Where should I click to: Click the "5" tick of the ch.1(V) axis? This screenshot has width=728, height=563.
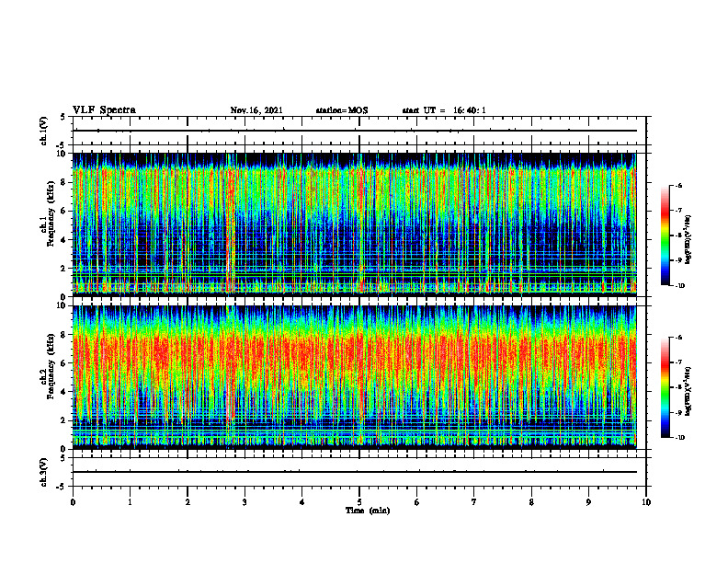click(63, 117)
